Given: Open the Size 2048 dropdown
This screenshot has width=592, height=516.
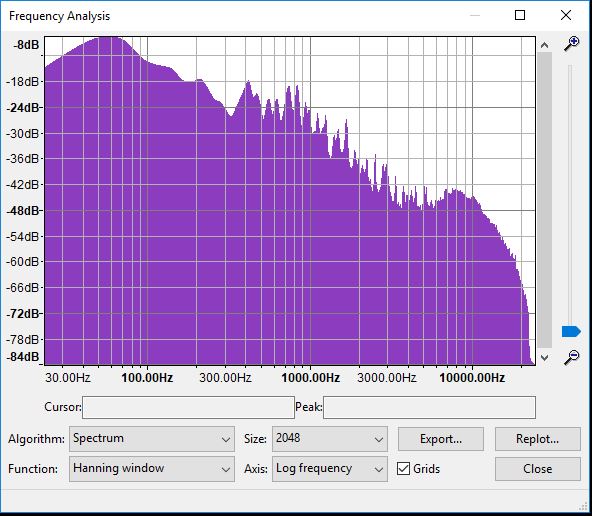Looking at the screenshot, I should tap(330, 439).
